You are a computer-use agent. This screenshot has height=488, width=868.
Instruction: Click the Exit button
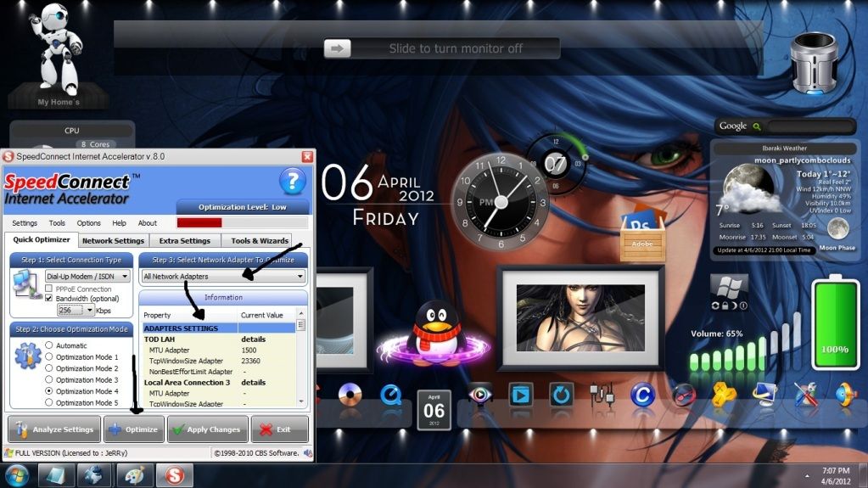tap(279, 429)
